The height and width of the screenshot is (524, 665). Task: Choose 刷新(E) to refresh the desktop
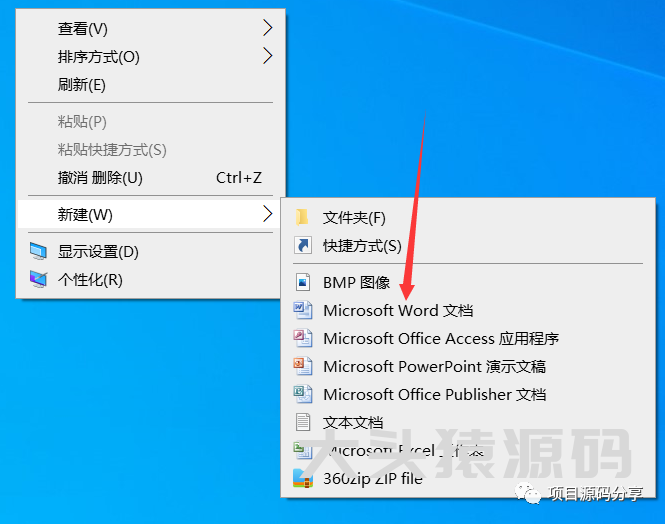(x=148, y=84)
